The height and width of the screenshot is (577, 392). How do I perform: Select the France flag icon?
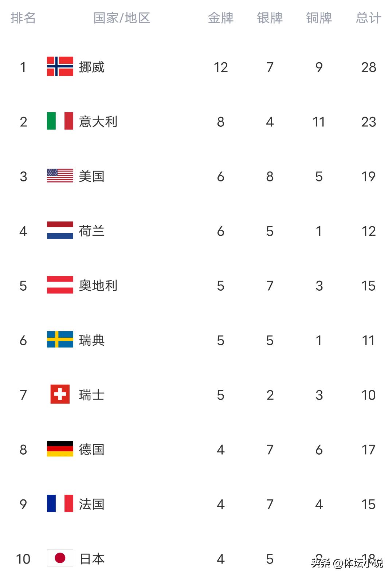coord(60,504)
